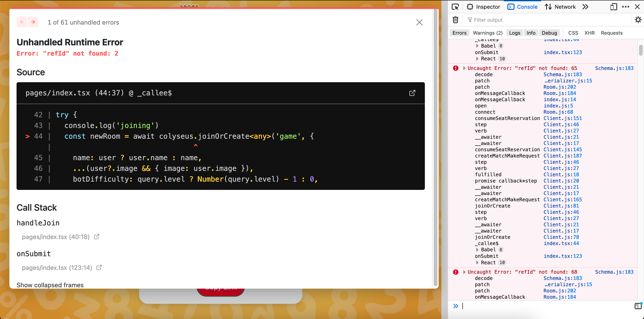Open pages/index.tsx (44:37) in editor
Image resolution: width=644 pixels, height=319 pixels.
[x=412, y=93]
